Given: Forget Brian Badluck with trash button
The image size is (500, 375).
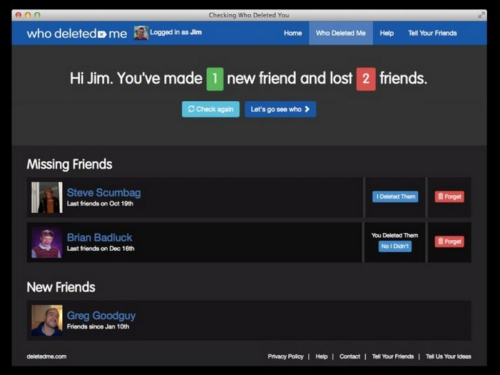Looking at the screenshot, I should pos(449,242).
